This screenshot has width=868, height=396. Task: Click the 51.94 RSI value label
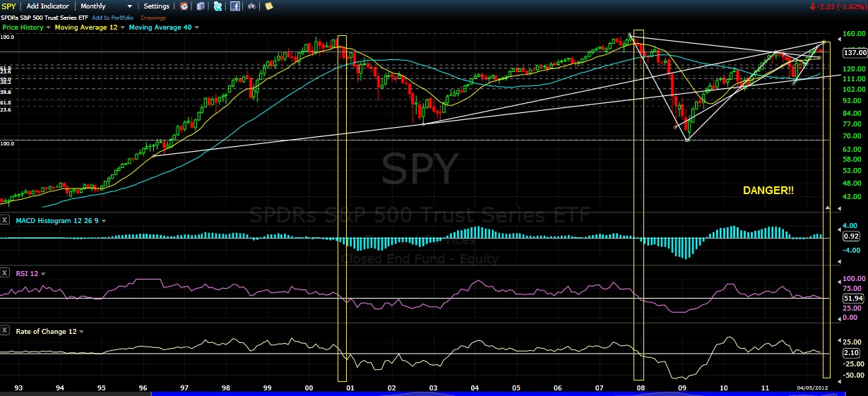[x=853, y=299]
